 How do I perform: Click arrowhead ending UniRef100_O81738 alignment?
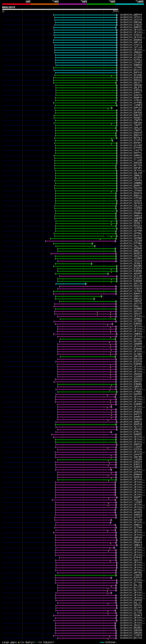pos(95,246)
